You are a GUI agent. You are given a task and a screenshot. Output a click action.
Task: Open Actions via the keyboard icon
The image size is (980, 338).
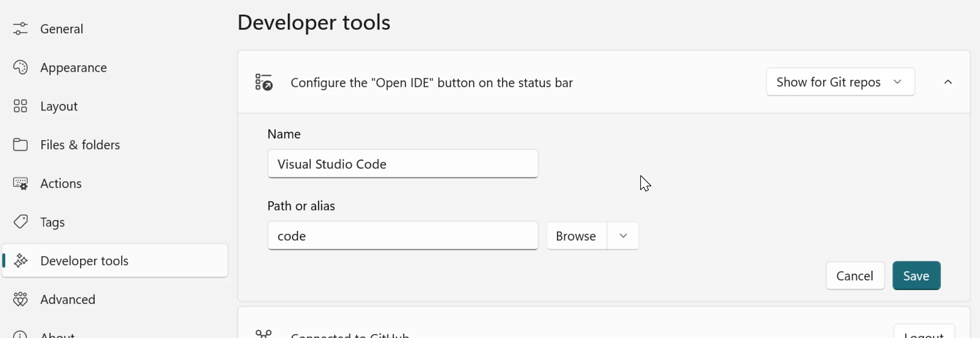pyautogui.click(x=20, y=183)
